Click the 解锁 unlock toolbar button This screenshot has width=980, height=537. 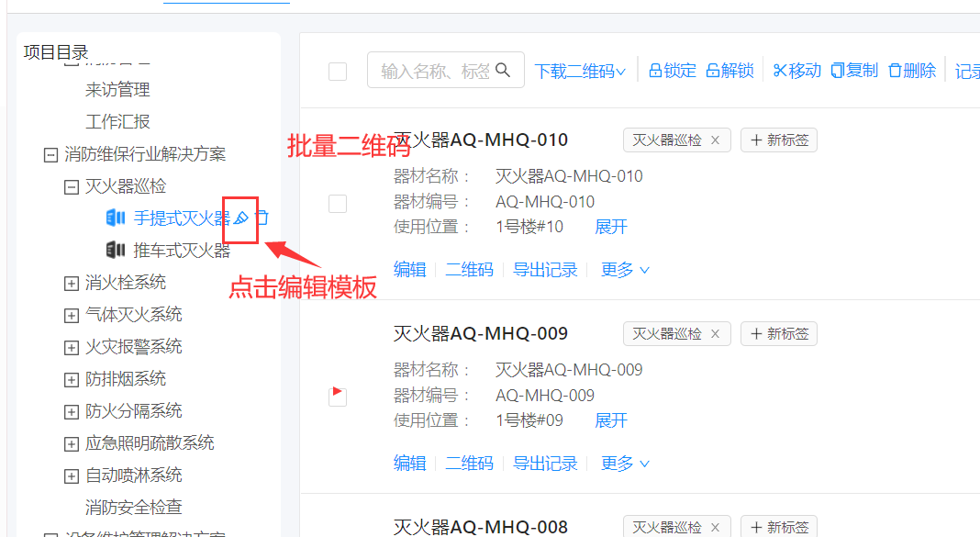729,71
